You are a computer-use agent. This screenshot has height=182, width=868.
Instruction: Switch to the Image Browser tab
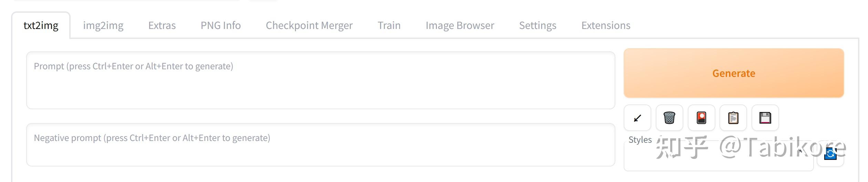[460, 26]
